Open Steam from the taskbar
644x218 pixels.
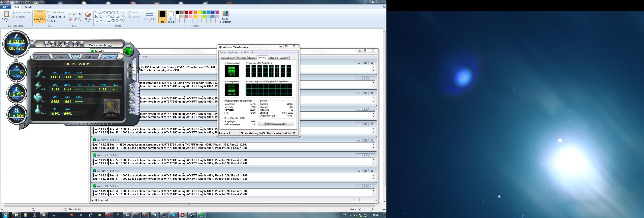192,215
